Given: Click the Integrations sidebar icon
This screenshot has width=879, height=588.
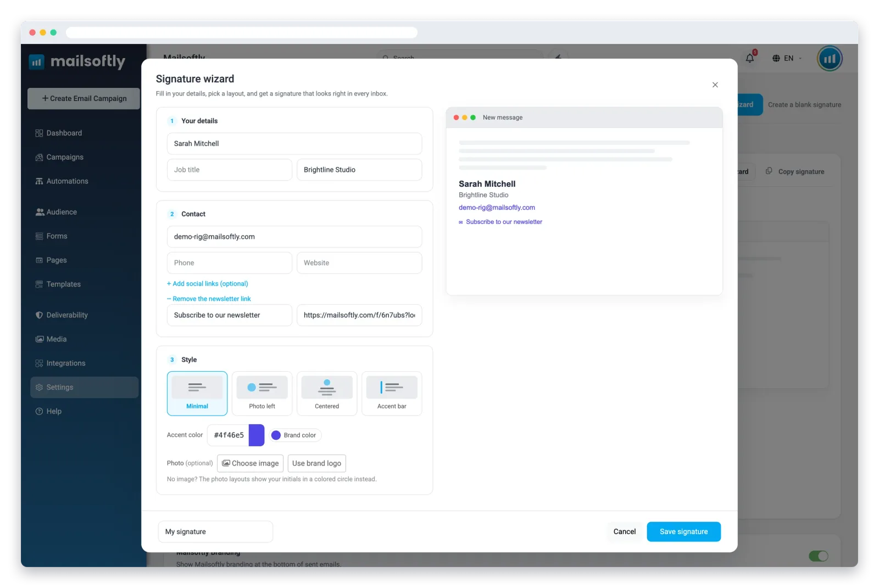Looking at the screenshot, I should tap(39, 363).
